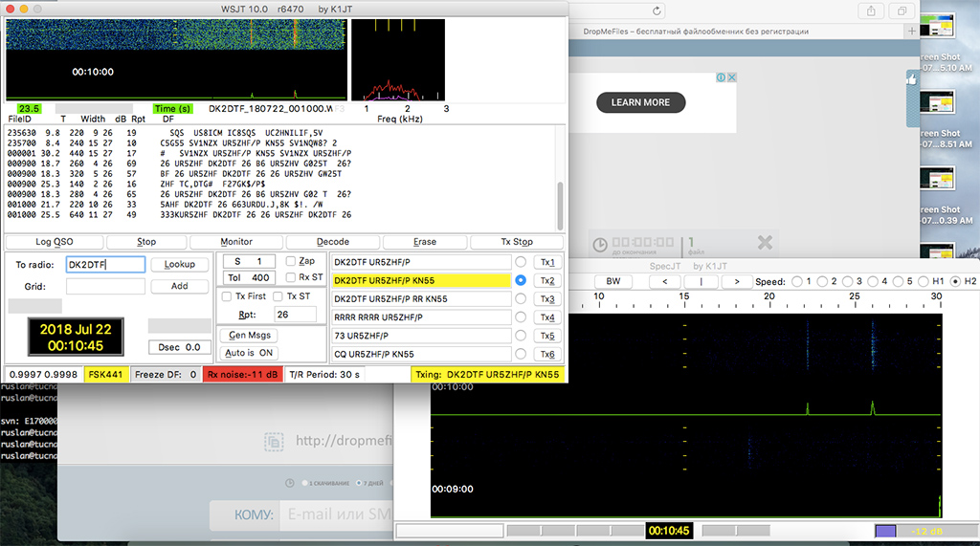This screenshot has height=546, width=980.
Task: Check the Tx ST option
Action: pos(278,296)
